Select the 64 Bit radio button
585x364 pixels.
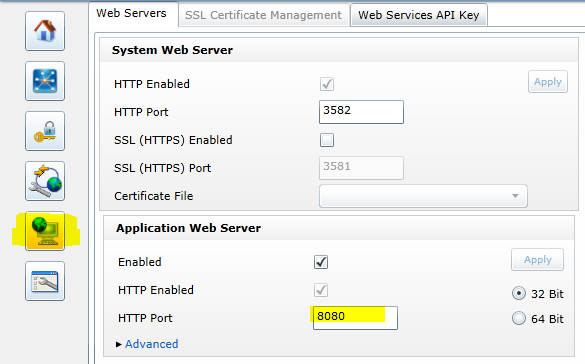click(x=519, y=318)
